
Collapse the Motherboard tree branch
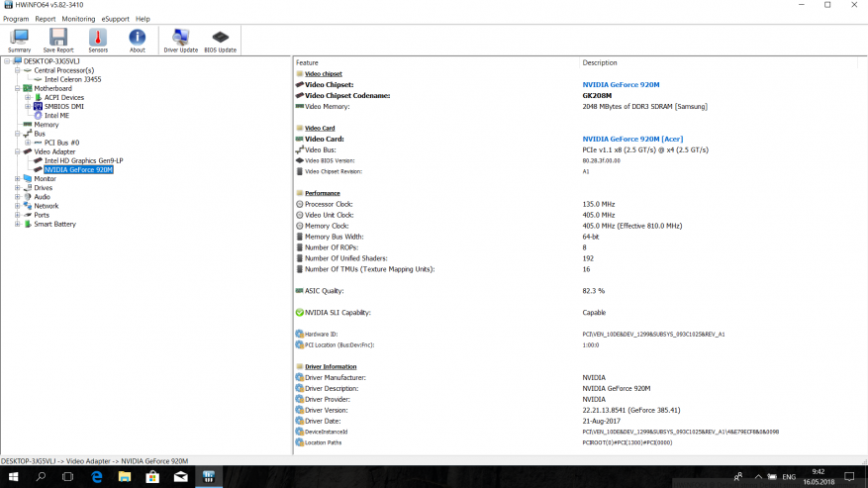pos(18,89)
